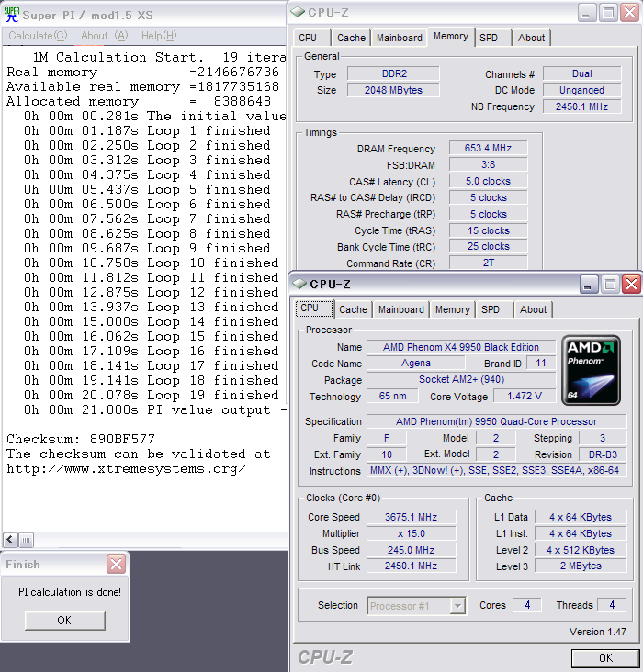Click the CPU-Z logo in front CPU window title
This screenshot has height=672, width=643.
pyautogui.click(x=299, y=284)
